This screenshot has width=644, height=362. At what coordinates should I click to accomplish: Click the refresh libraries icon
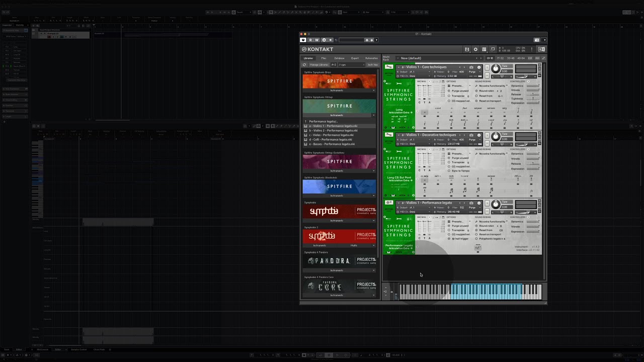[x=304, y=65]
